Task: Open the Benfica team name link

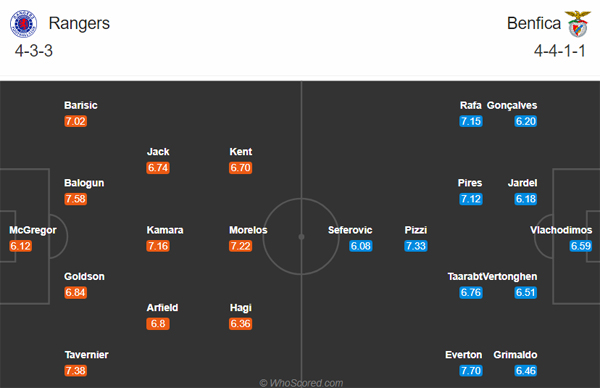Action: (534, 23)
